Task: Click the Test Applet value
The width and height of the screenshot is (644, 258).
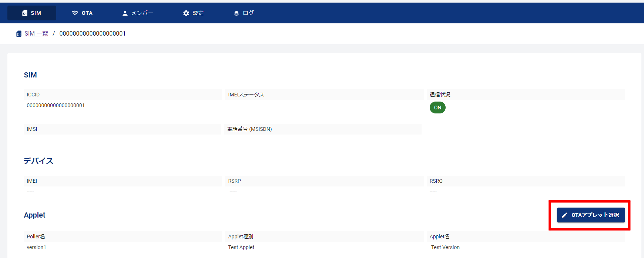Action: pyautogui.click(x=241, y=247)
